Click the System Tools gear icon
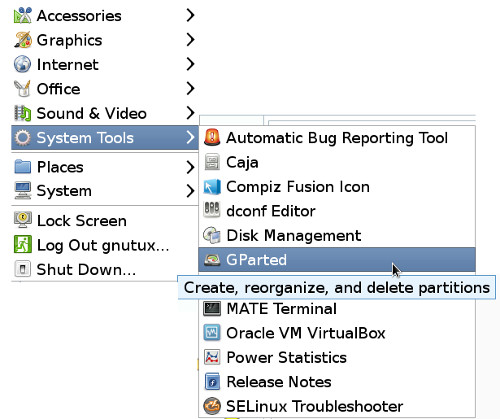The image size is (500, 419). 22,138
